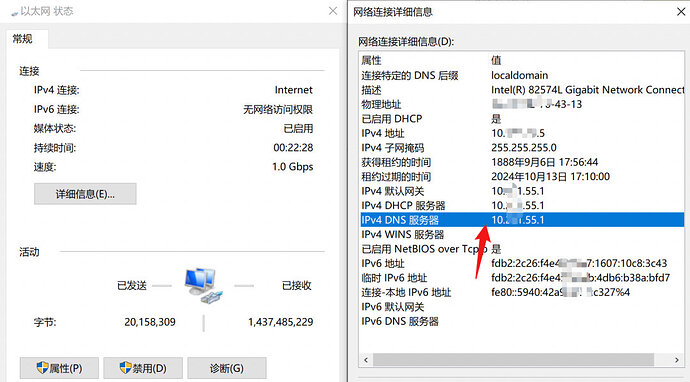Select the IPv4 地址 row
The height and width of the screenshot is (382, 690).
pyautogui.click(x=522, y=133)
